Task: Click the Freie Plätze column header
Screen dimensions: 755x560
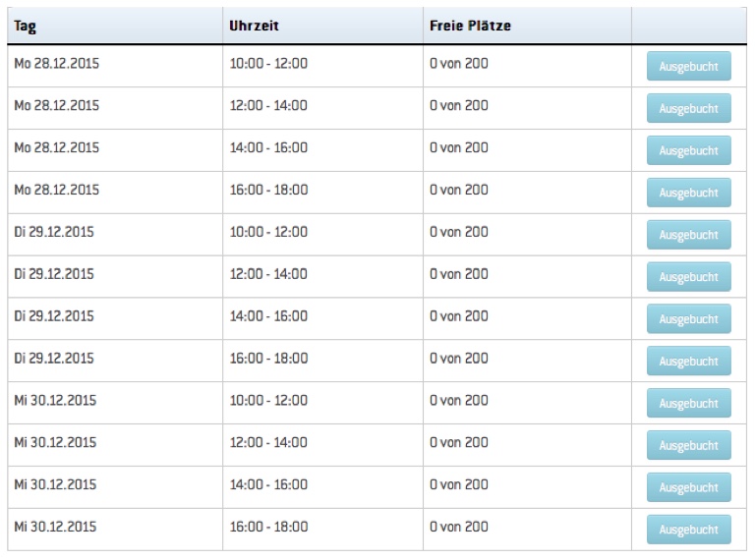Action: (x=470, y=27)
